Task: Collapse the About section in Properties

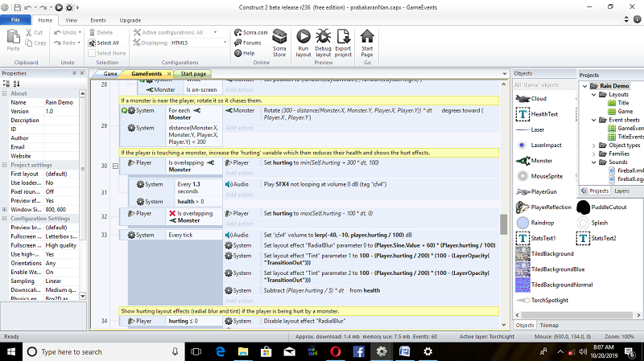Action: point(5,93)
